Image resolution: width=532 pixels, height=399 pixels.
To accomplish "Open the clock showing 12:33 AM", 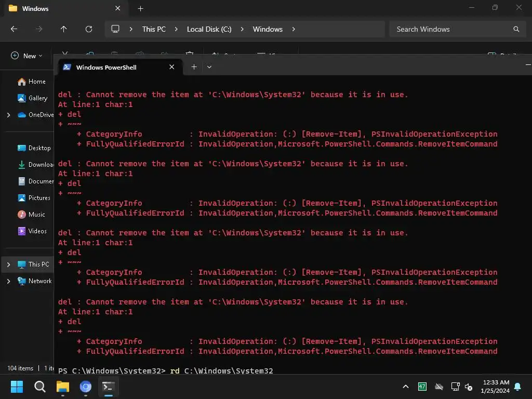I will point(495,387).
